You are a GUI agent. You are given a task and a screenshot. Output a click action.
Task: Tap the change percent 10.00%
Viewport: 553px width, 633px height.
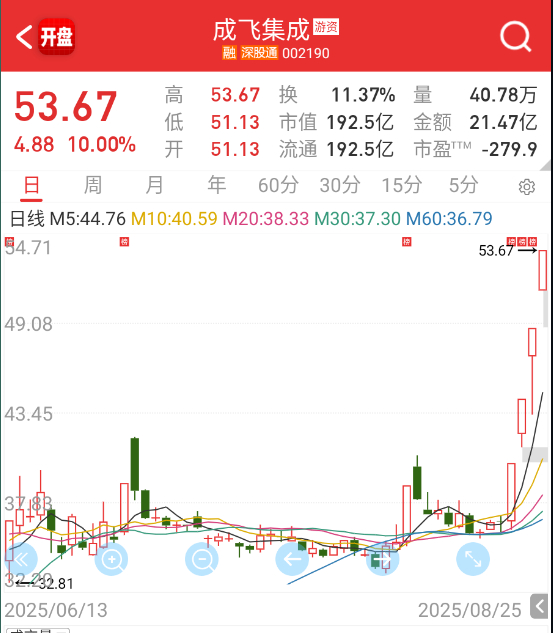[x=102, y=145]
